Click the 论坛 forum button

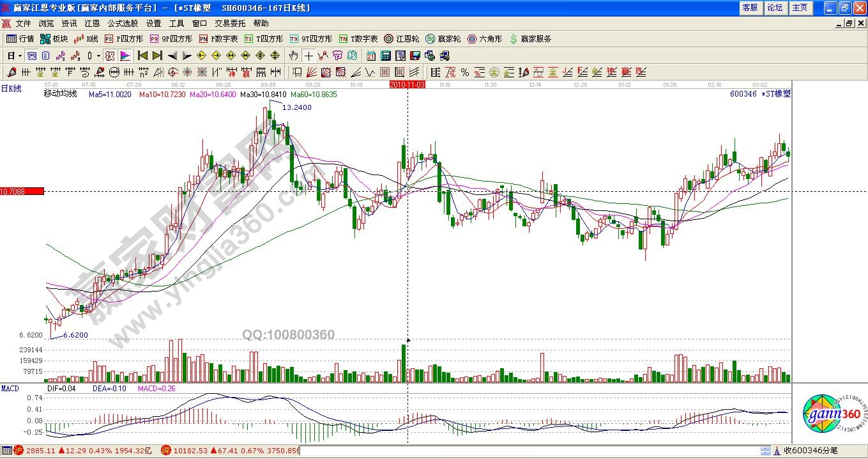click(x=775, y=8)
